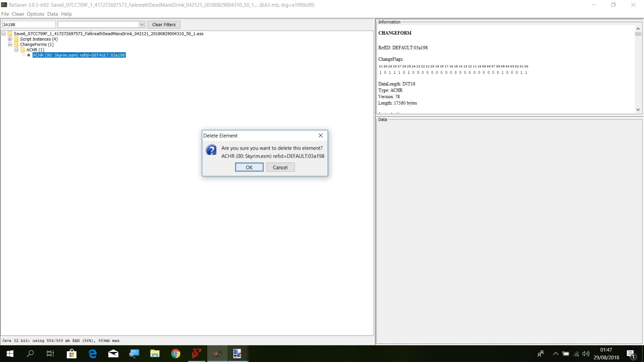Collapse the ChangeForms (1) node

coord(10,45)
